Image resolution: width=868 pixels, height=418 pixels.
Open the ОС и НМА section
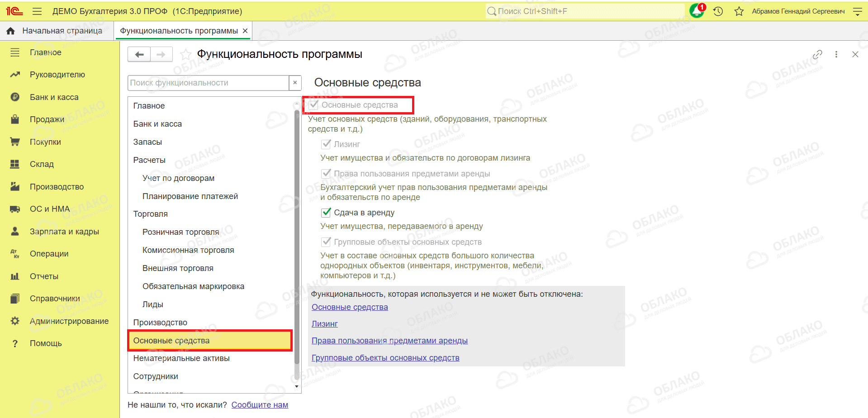[x=50, y=209]
